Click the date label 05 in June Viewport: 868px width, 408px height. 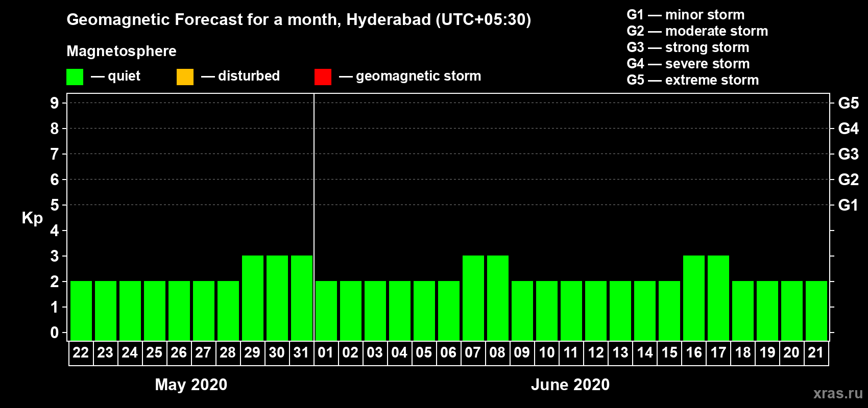coord(424,352)
